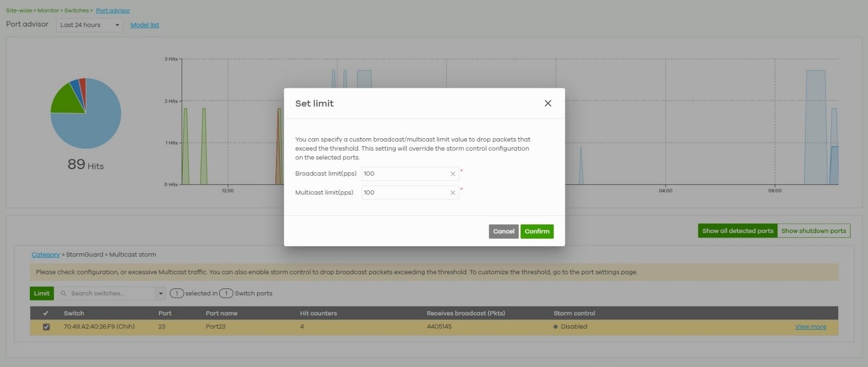The height and width of the screenshot is (367, 868).
Task: Clear the Broadcast limit field
Action: (x=453, y=174)
